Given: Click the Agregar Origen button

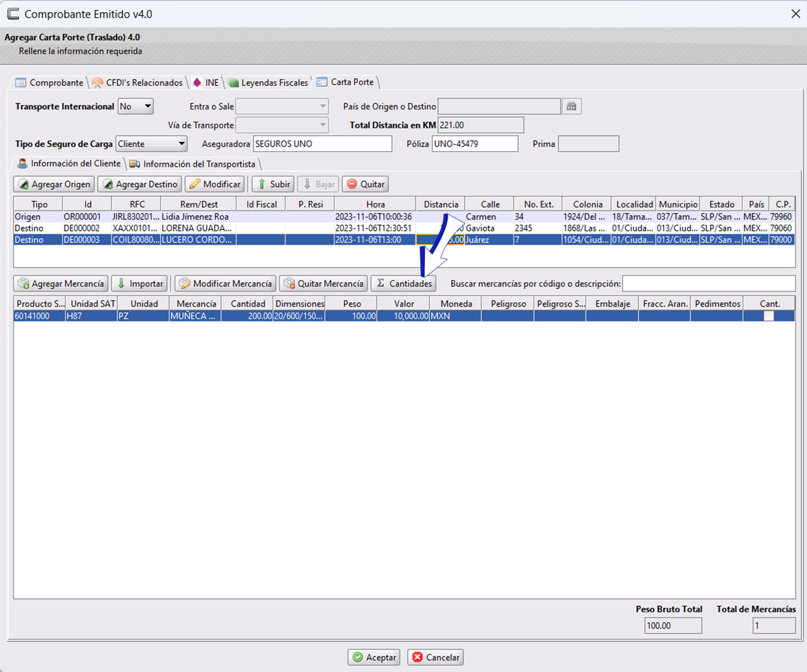Looking at the screenshot, I should [54, 184].
